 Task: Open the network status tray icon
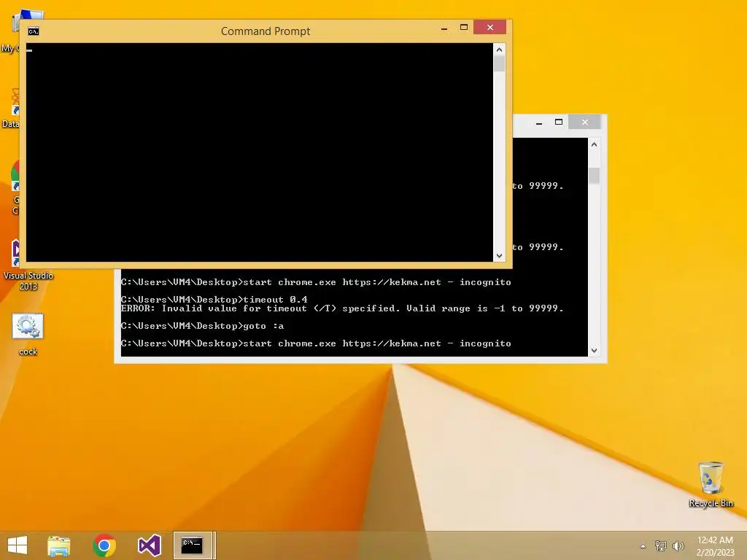point(661,545)
